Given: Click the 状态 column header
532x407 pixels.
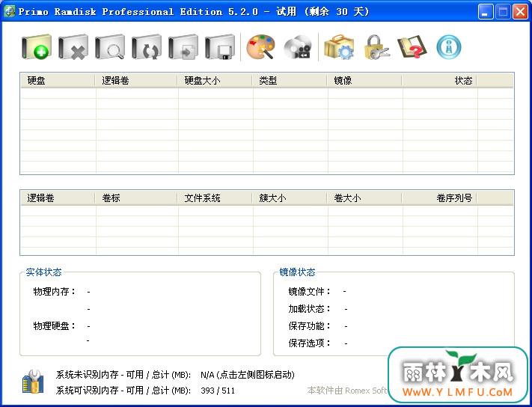Looking at the screenshot, I should coord(438,81).
